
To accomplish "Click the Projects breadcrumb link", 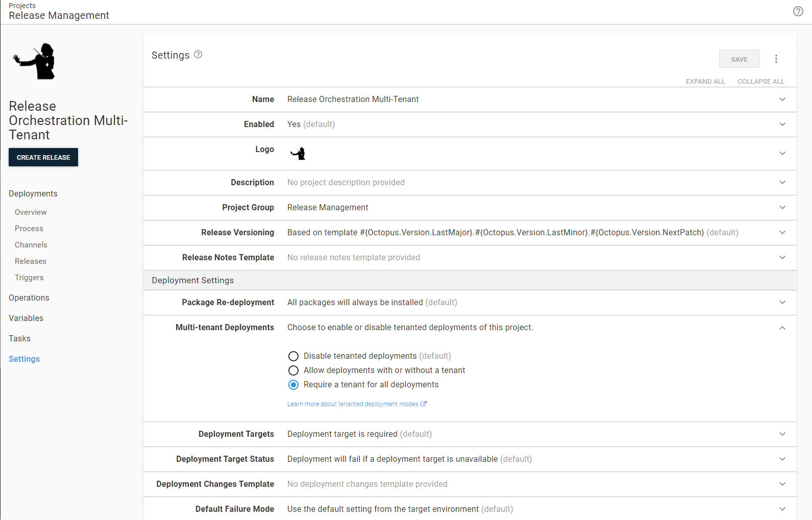I will (x=22, y=6).
